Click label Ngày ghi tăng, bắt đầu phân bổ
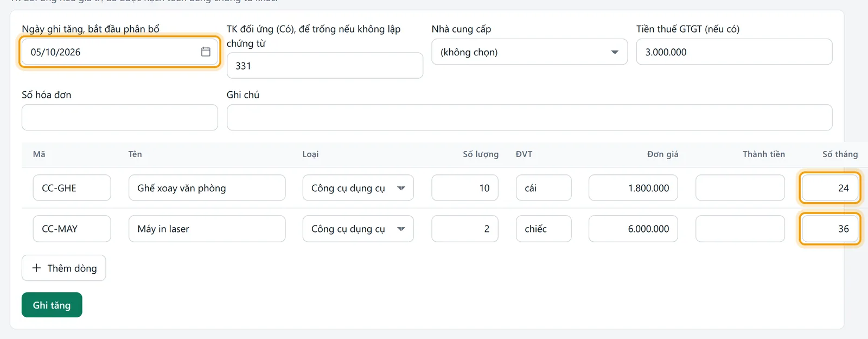This screenshot has width=868, height=339. (91, 29)
